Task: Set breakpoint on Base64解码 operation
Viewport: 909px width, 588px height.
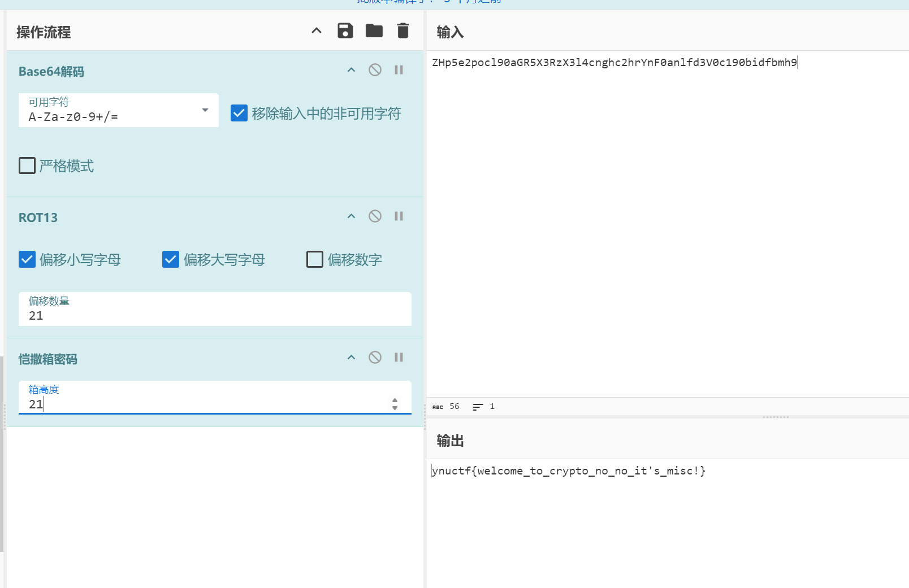Action: 399,70
